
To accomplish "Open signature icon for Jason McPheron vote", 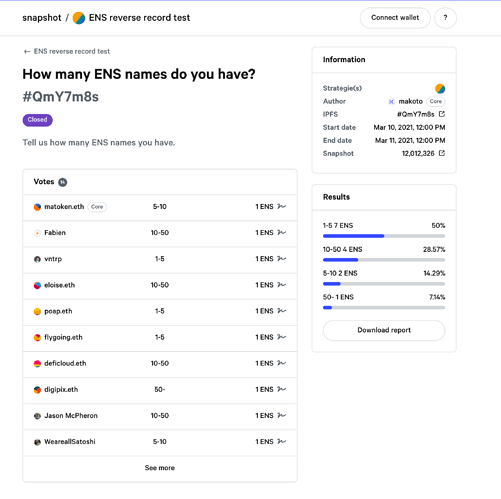I will [x=282, y=416].
